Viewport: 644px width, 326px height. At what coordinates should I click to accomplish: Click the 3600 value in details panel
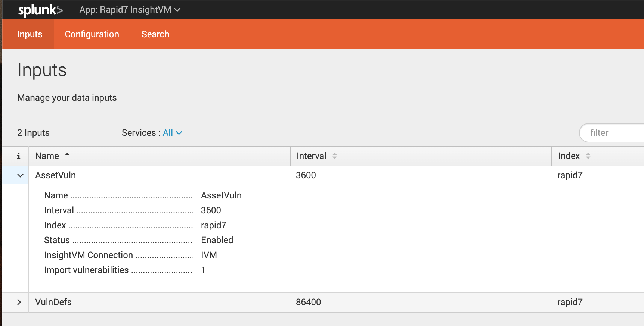point(211,210)
